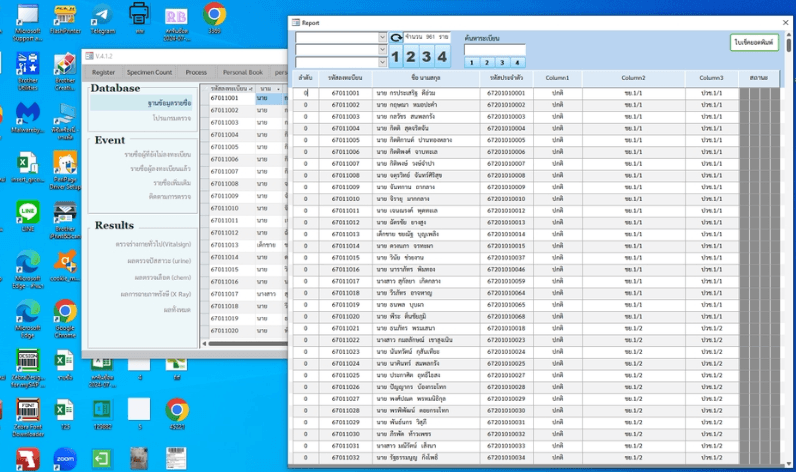Open Brother Creative Center desktop icon

pyautogui.click(x=65, y=71)
